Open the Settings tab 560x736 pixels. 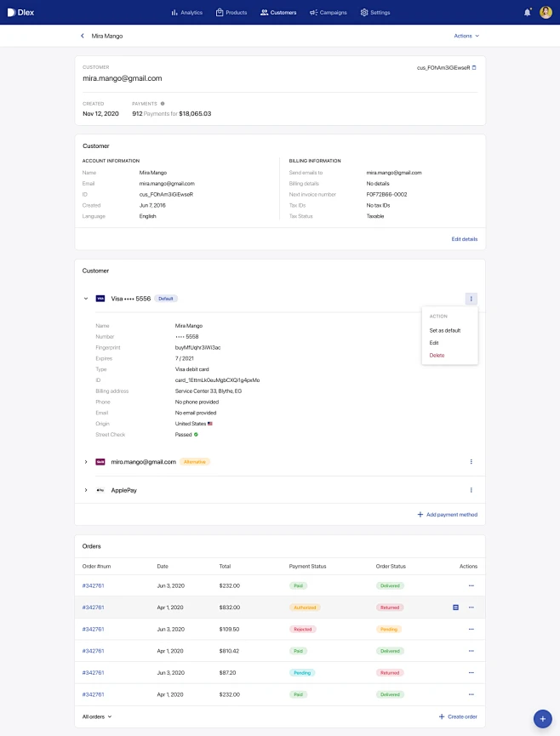375,13
